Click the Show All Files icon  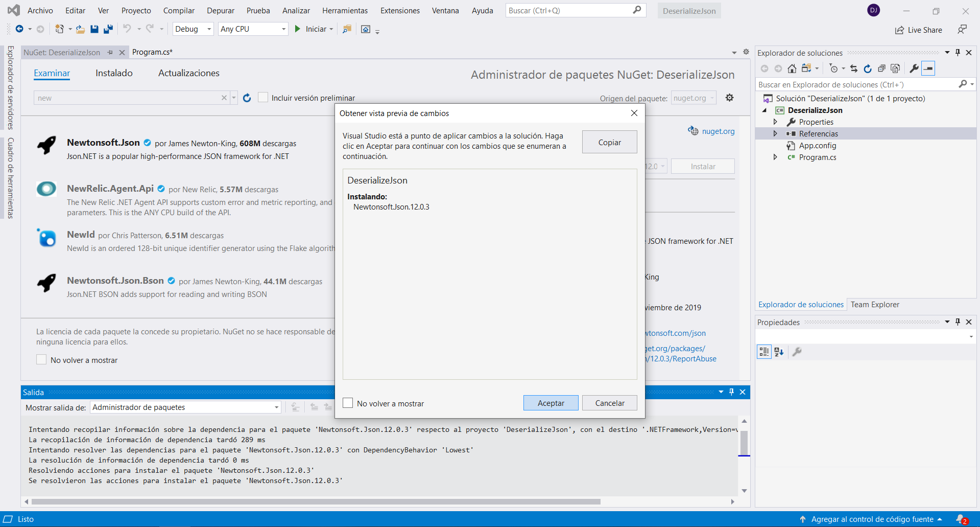895,68
